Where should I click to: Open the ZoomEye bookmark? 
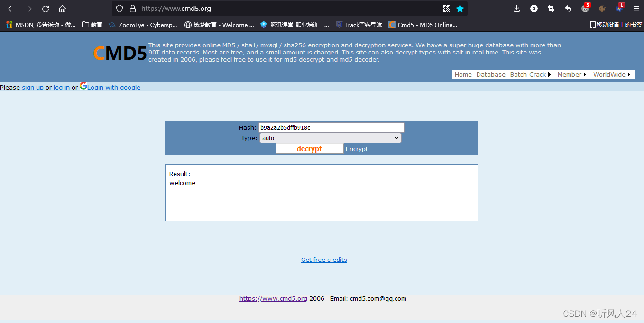[x=143, y=25]
